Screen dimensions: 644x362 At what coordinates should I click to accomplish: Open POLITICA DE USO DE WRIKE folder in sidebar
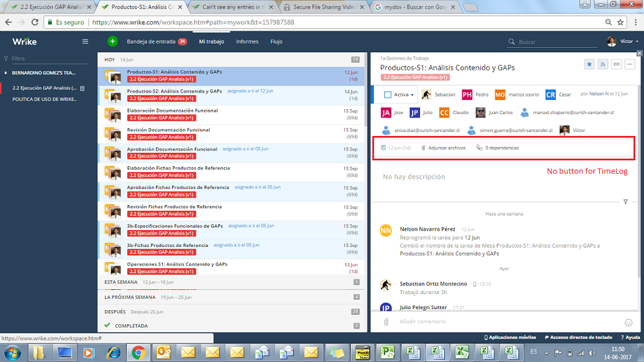(44, 99)
